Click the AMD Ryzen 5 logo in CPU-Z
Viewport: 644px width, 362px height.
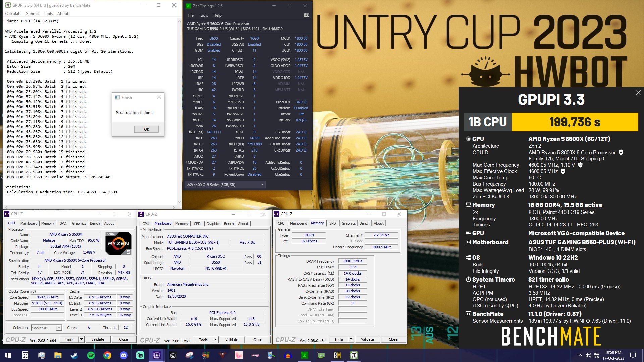click(118, 243)
